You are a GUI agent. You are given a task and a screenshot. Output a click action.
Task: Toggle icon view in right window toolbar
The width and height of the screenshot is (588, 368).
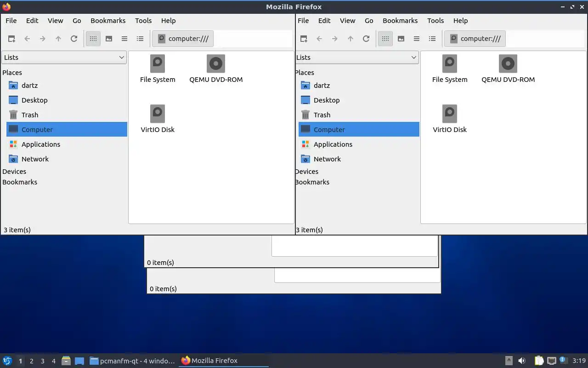[x=385, y=39]
